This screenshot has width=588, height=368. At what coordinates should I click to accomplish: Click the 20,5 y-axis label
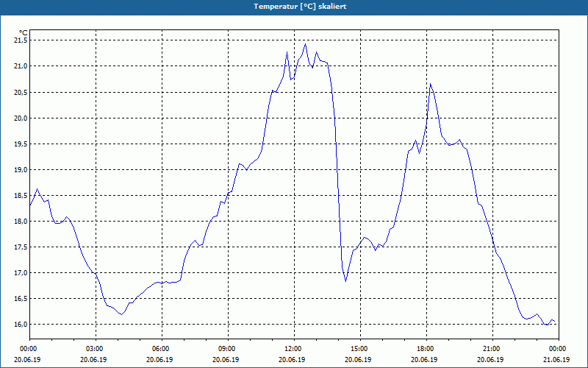tap(21, 93)
